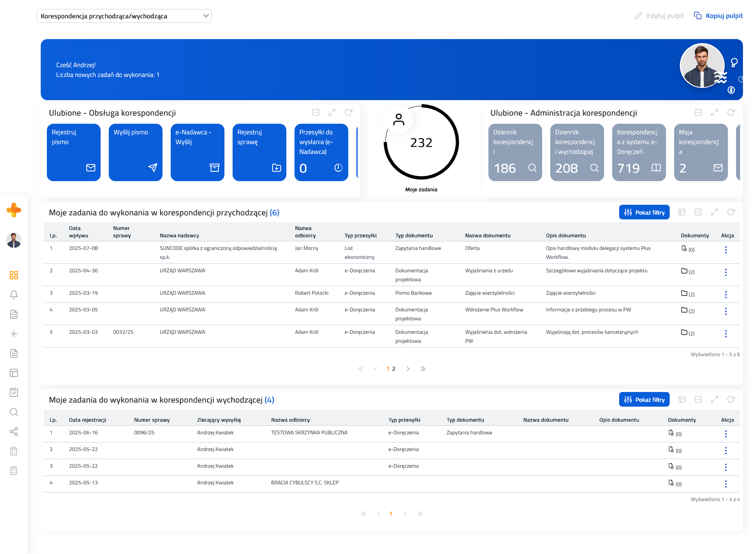The image size is (756, 554).
Task: Open Przesyłki do wysłania (e-Nadawca) tile
Action: tap(321, 152)
